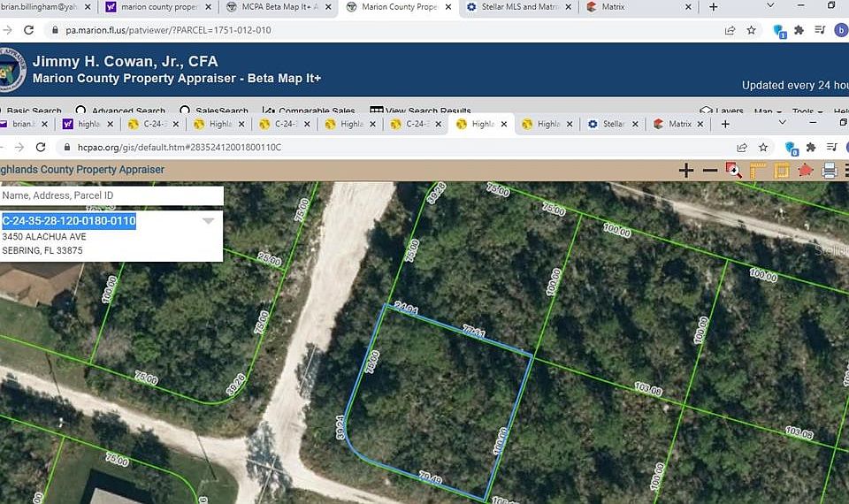Click the pa.marion.fl.us address bar URL
Image resolution: width=849 pixels, height=504 pixels.
point(168,30)
